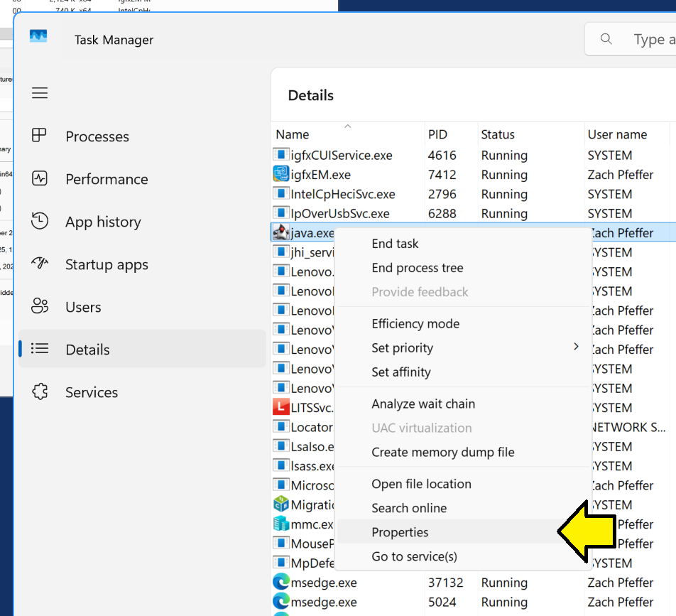Click Create memory dump file

click(x=442, y=452)
